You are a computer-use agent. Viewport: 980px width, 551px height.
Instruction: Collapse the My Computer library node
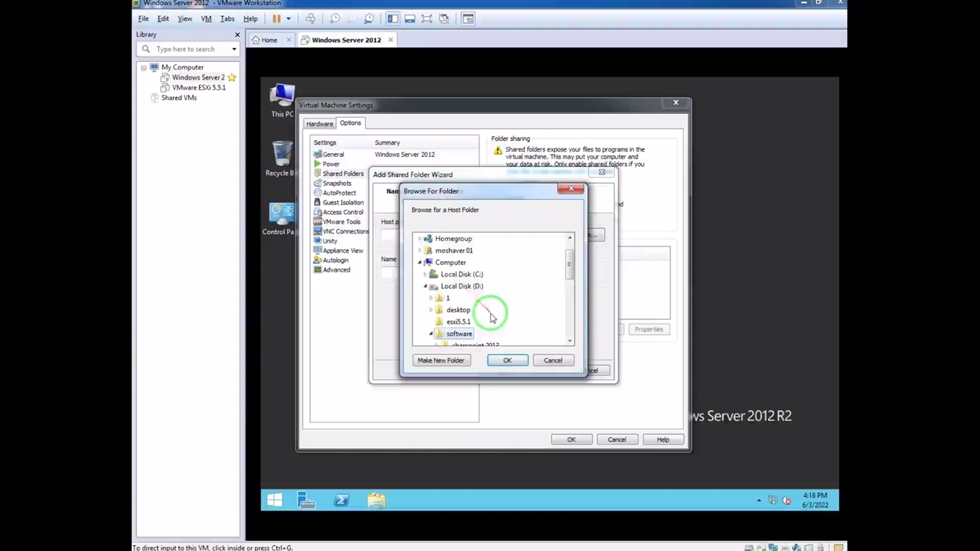[x=143, y=67]
